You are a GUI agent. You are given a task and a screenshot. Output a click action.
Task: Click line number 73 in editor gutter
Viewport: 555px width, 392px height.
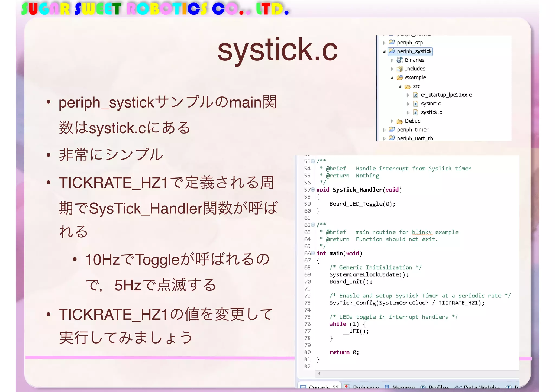coord(307,303)
